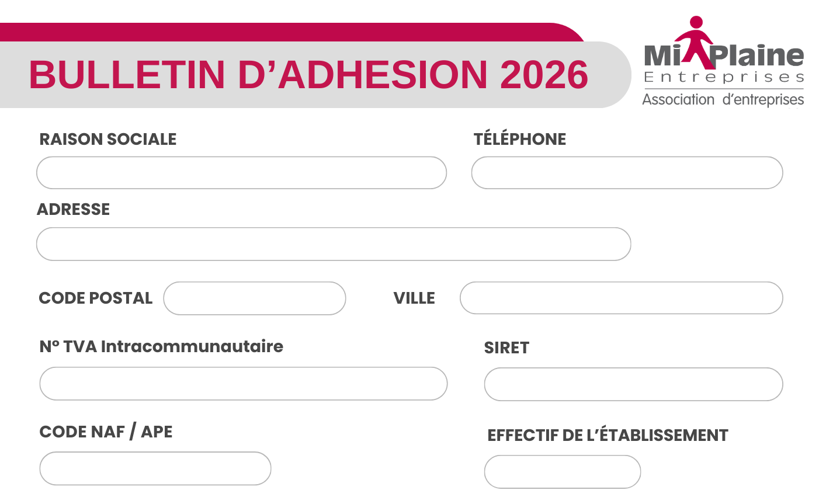Click the Téléphone label text
This screenshot has width=826, height=504.
pyautogui.click(x=520, y=139)
